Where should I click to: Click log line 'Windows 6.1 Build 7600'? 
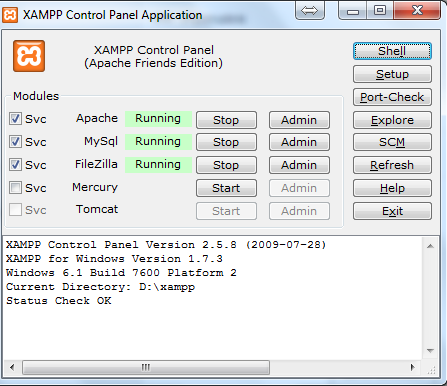83,273
